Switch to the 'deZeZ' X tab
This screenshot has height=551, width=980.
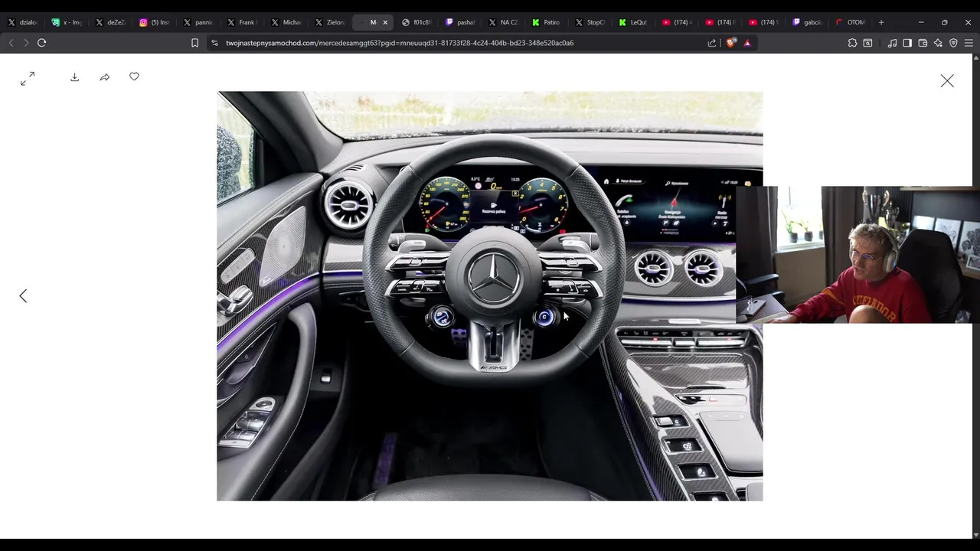(x=111, y=22)
